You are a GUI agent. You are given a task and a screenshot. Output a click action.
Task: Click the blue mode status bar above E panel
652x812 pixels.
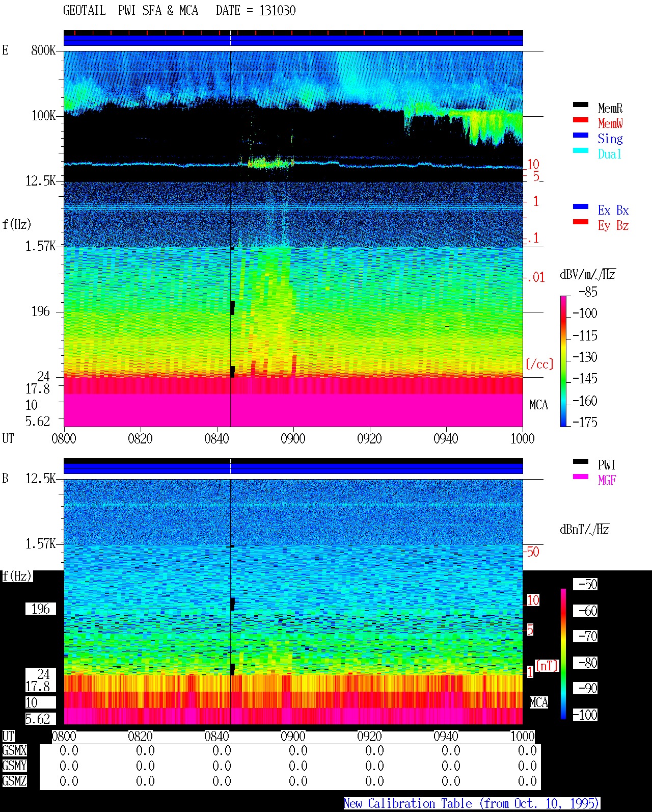(x=293, y=40)
